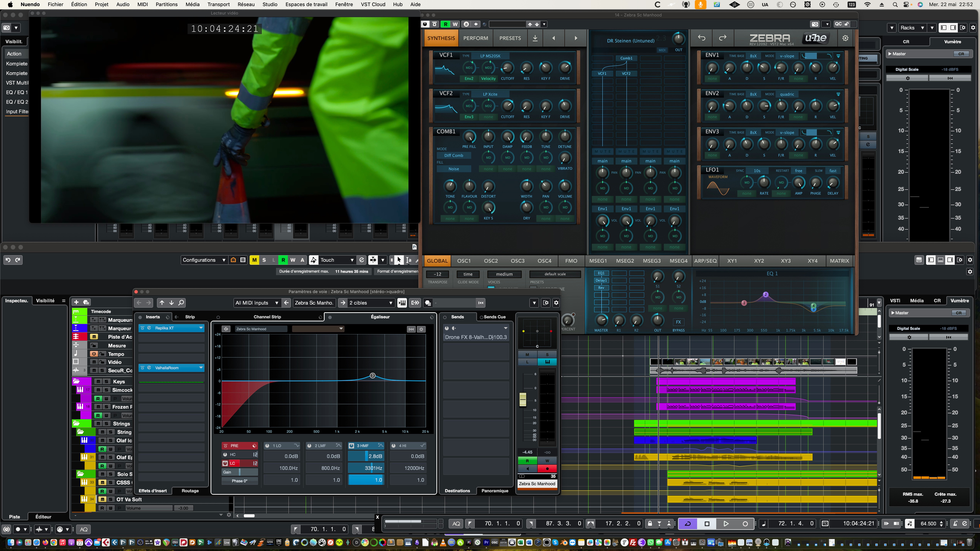Click the Zebra undo arrow
This screenshot has height=551, width=980.
[701, 38]
